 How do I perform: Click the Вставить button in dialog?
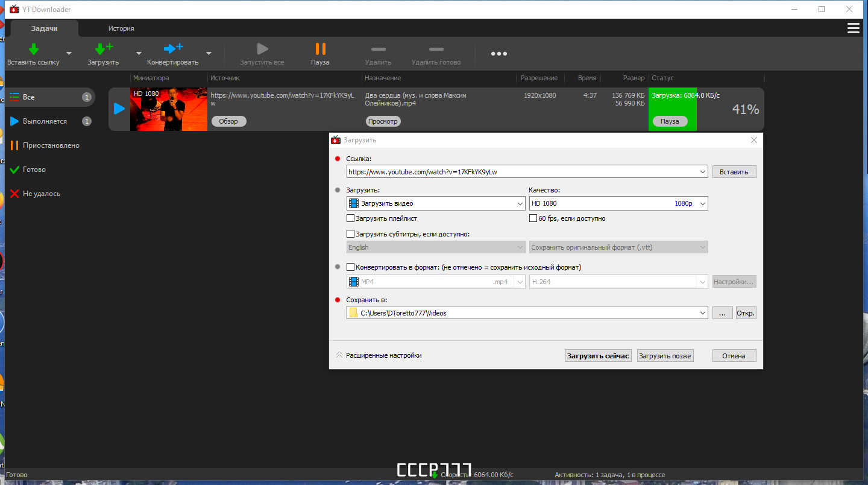pos(734,172)
